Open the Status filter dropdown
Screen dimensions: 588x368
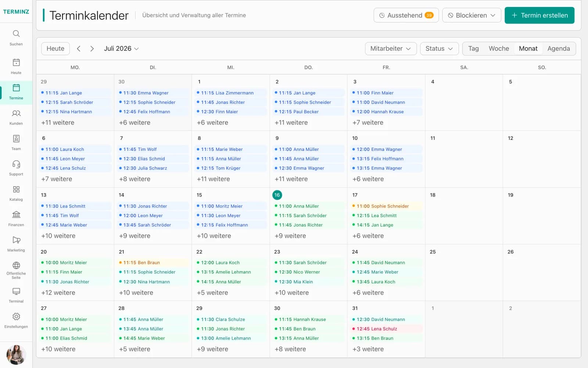point(439,49)
